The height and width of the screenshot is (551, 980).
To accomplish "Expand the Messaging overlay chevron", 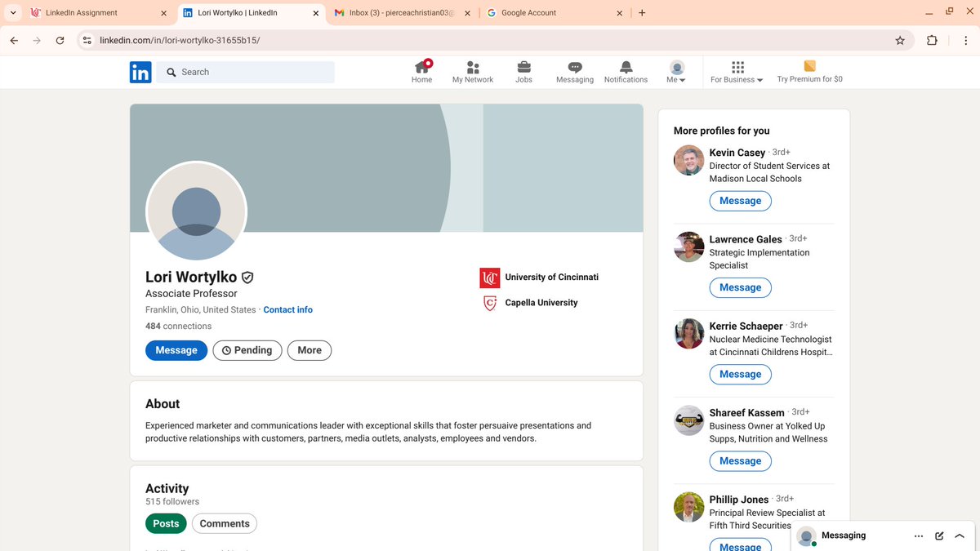I will point(960,536).
